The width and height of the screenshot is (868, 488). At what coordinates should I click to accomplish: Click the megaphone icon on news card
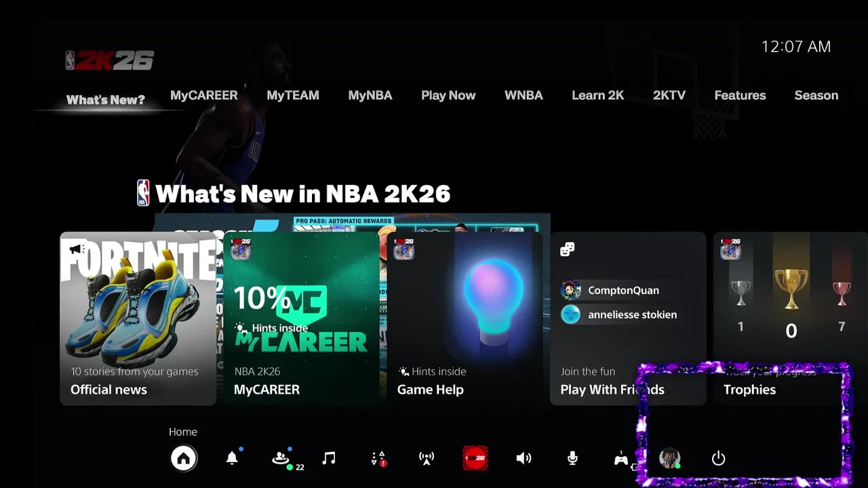coord(78,249)
